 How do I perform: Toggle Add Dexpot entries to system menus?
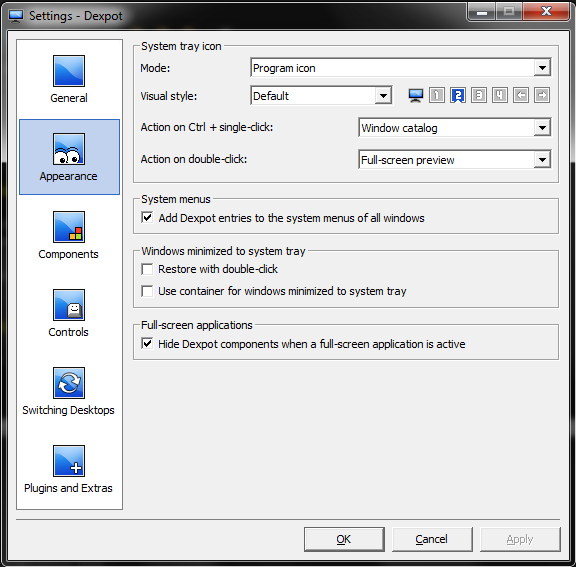[x=147, y=217]
